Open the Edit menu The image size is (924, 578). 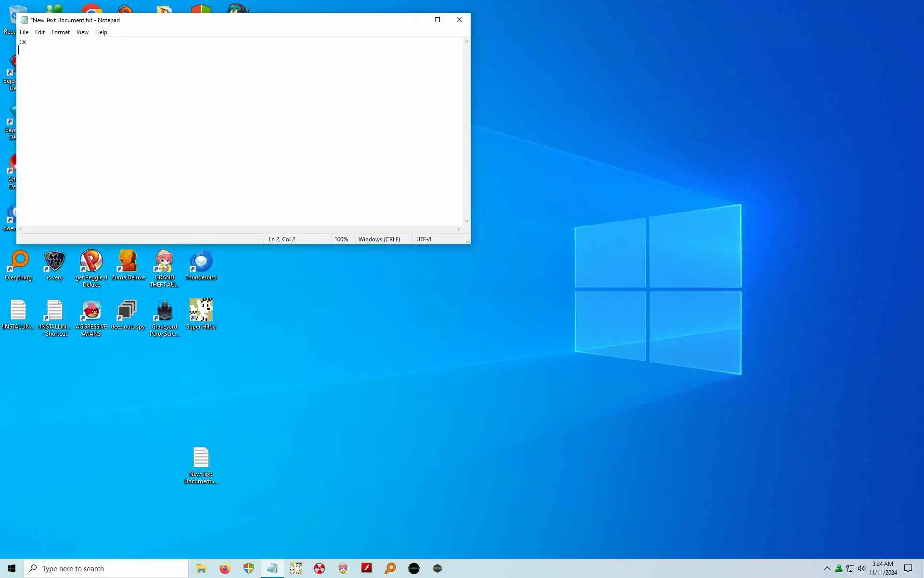point(40,32)
